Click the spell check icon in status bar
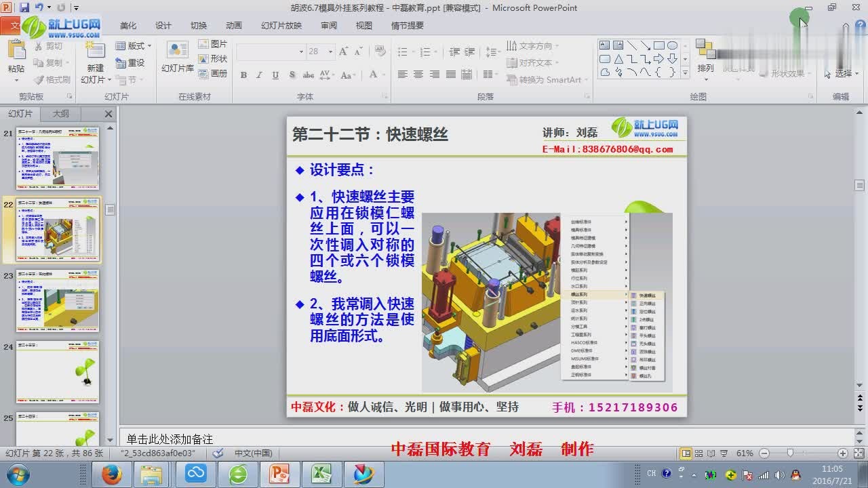Screen dimensions: 868x488 [x=218, y=453]
